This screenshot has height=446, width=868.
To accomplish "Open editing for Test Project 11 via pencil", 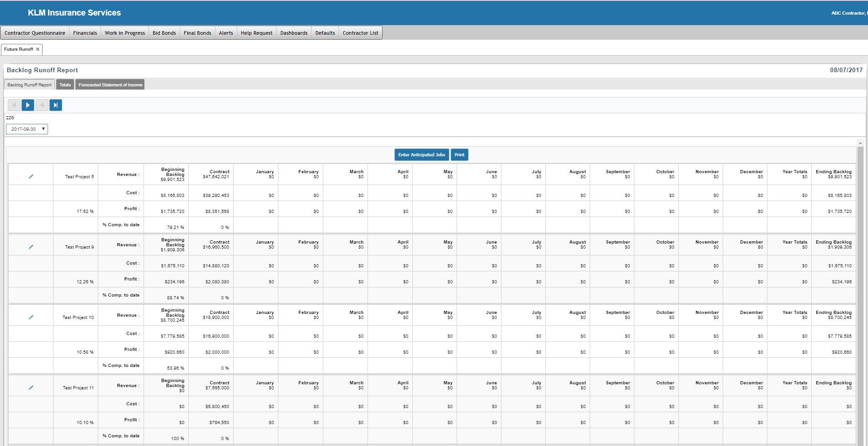I will (31, 388).
